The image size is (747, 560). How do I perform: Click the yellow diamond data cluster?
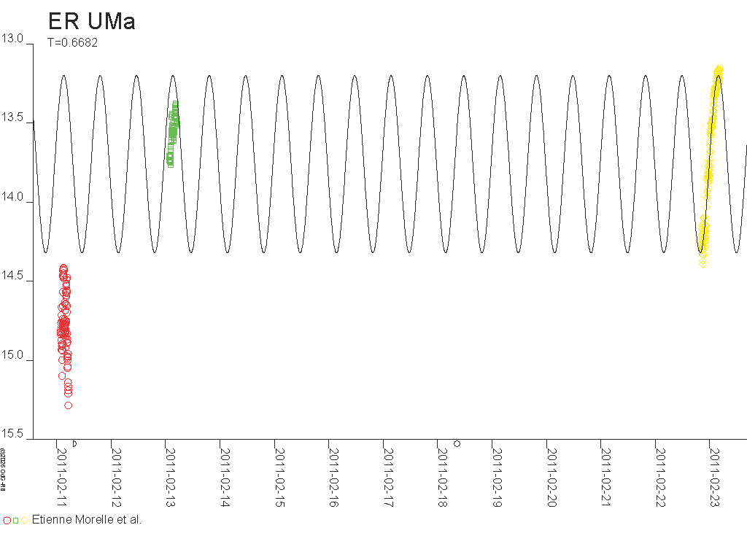coord(711,166)
